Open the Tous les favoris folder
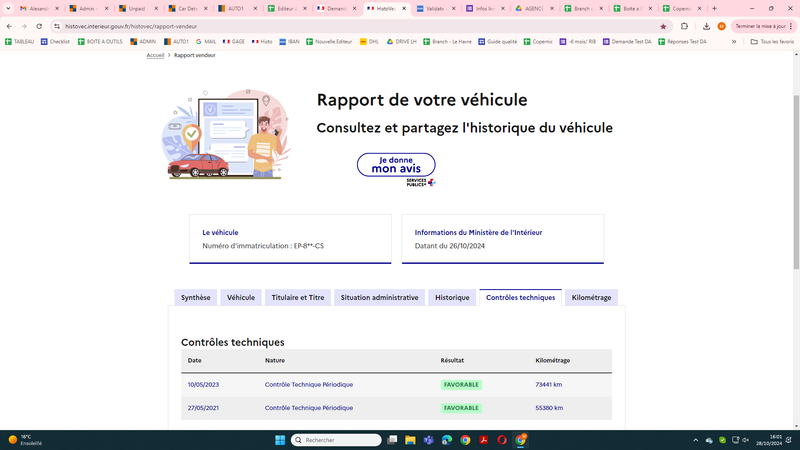The width and height of the screenshot is (800, 450). (x=772, y=41)
